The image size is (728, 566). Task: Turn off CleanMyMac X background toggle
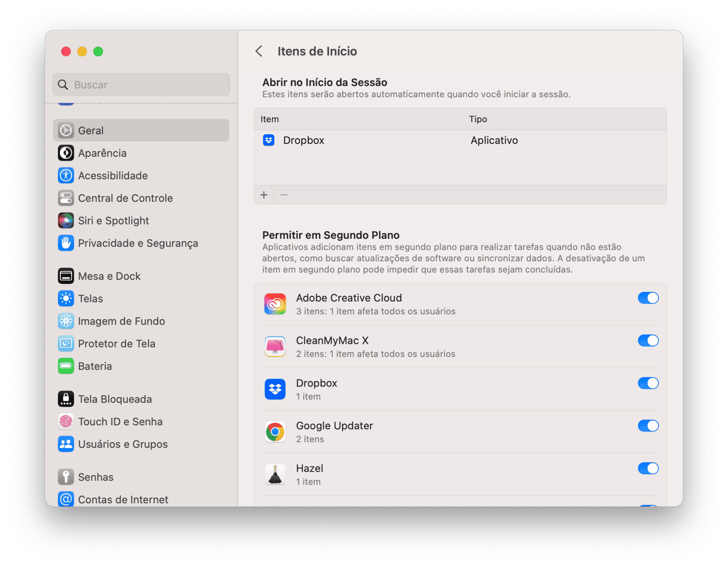click(648, 340)
